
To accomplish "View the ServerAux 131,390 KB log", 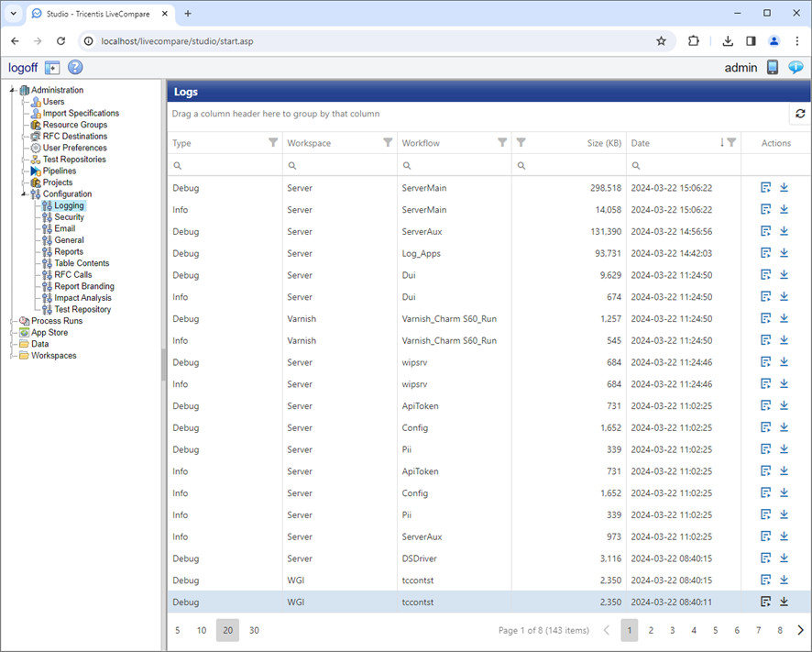I will [x=765, y=231].
